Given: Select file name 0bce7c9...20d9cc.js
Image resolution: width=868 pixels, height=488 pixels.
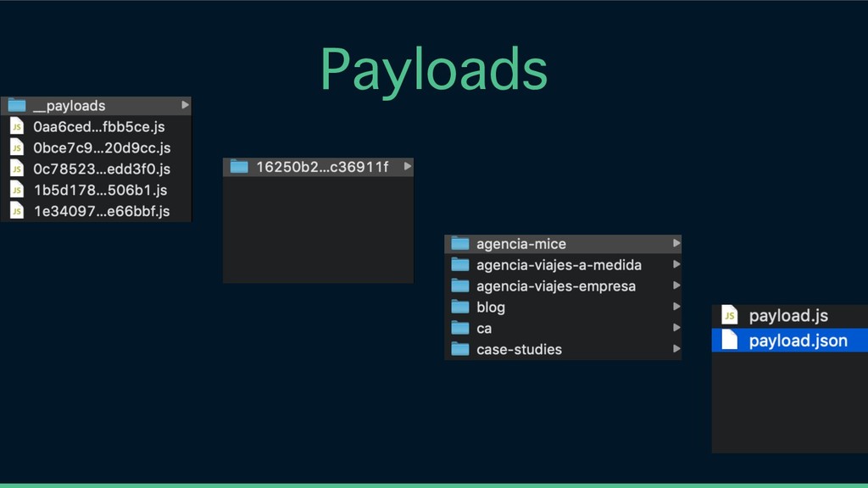Looking at the screenshot, I should pos(102,147).
